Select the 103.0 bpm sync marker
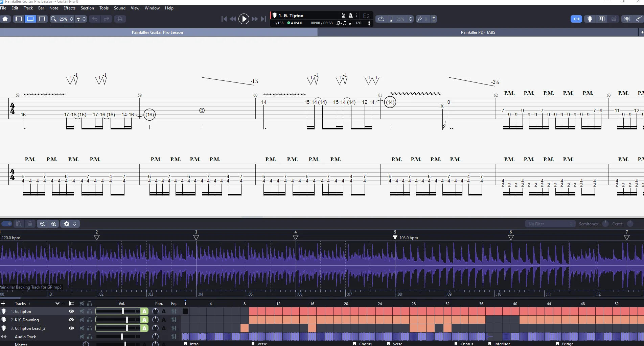 [x=395, y=238]
